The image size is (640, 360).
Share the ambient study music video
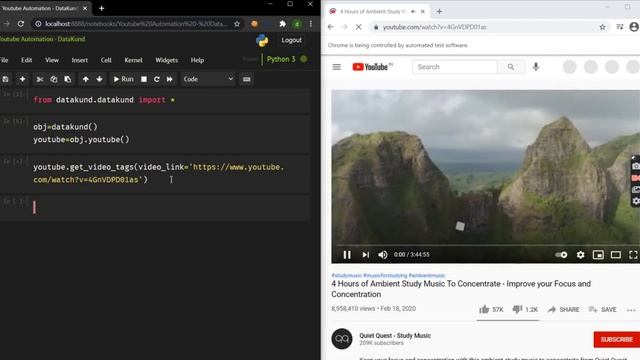[x=563, y=310]
